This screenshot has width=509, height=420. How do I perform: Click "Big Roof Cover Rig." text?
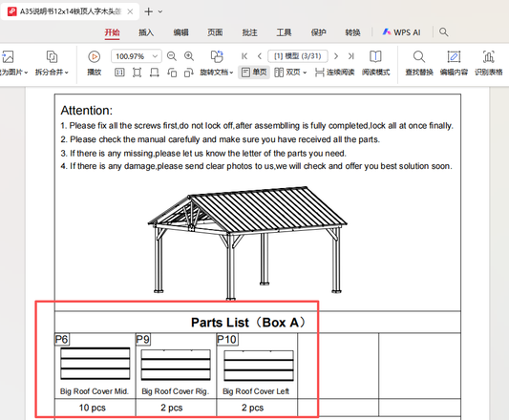tap(176, 391)
